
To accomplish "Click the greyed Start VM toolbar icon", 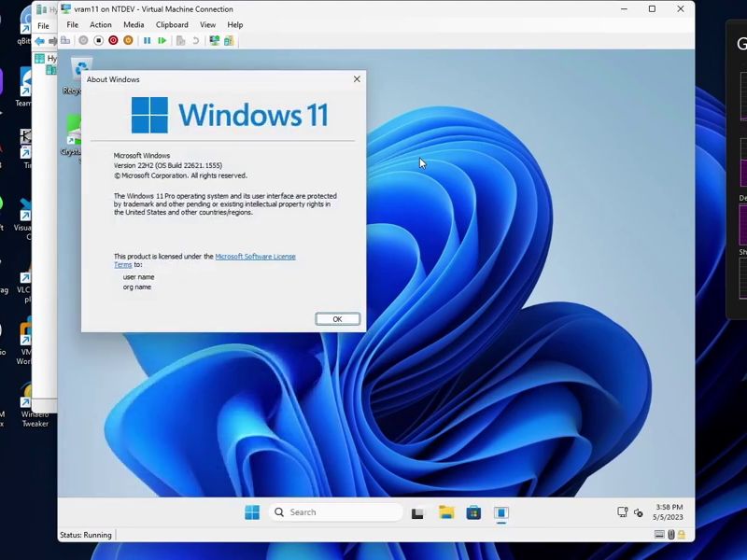I will tap(83, 41).
